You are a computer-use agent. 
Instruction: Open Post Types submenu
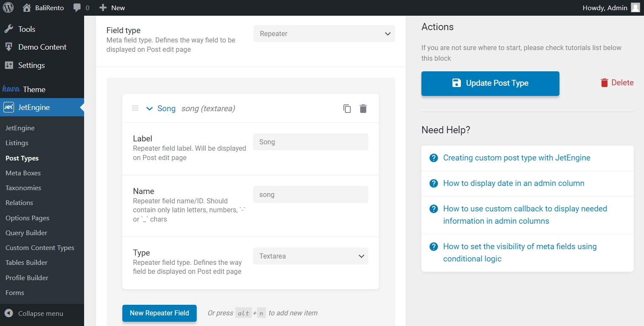(x=22, y=158)
